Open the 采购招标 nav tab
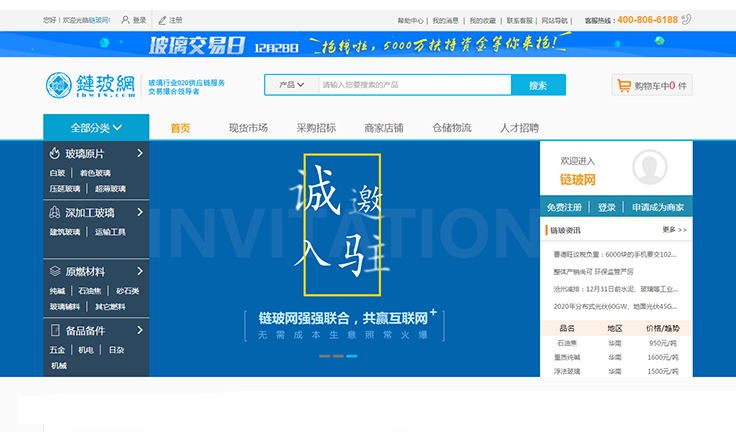The width and height of the screenshot is (736, 432). click(x=316, y=128)
